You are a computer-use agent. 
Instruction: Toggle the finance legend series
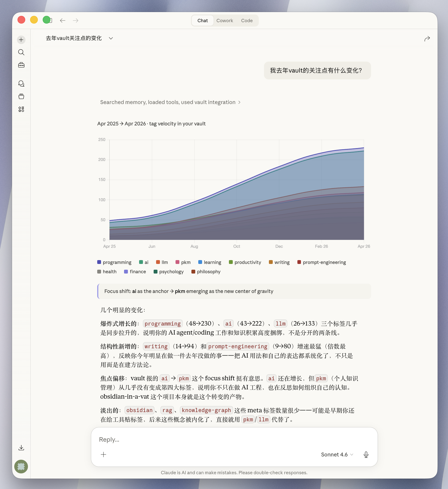135,272
